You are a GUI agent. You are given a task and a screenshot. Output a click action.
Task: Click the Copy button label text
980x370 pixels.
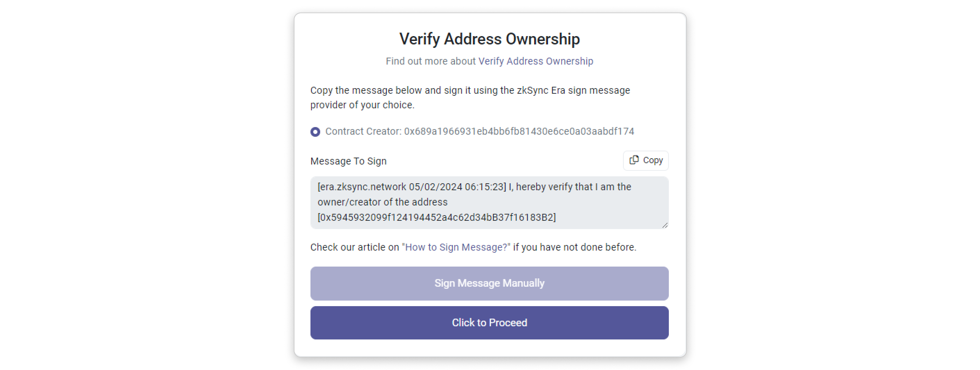point(653,160)
